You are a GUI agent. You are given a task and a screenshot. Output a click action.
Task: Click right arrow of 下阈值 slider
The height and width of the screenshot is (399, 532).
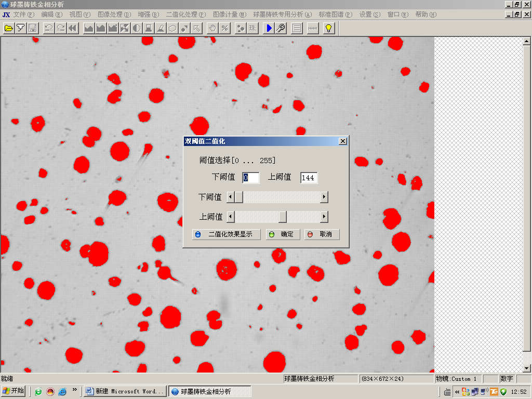click(324, 197)
